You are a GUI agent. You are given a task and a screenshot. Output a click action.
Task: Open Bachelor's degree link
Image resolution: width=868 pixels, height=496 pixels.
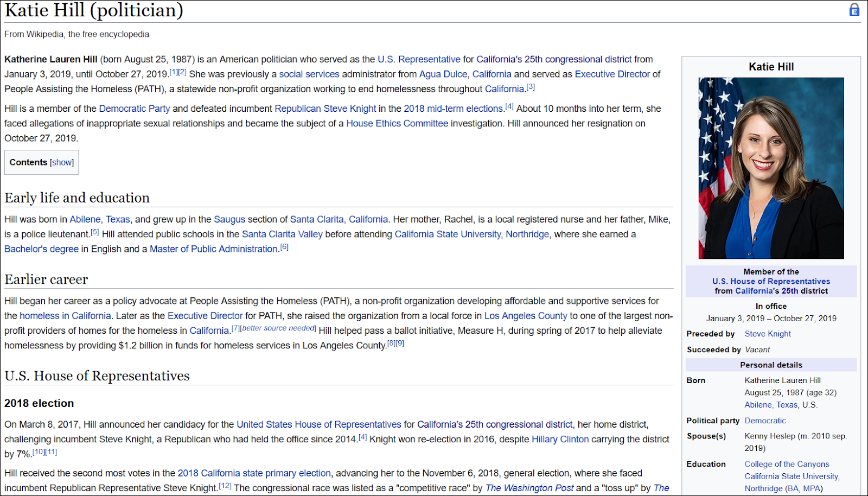[42, 249]
